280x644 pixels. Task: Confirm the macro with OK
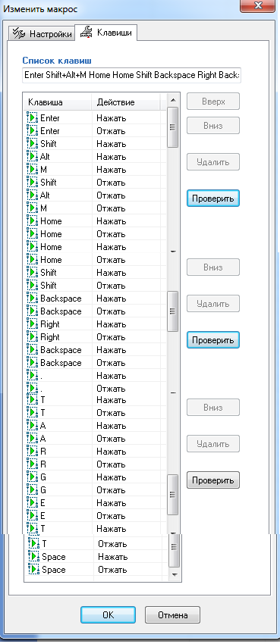(x=109, y=615)
